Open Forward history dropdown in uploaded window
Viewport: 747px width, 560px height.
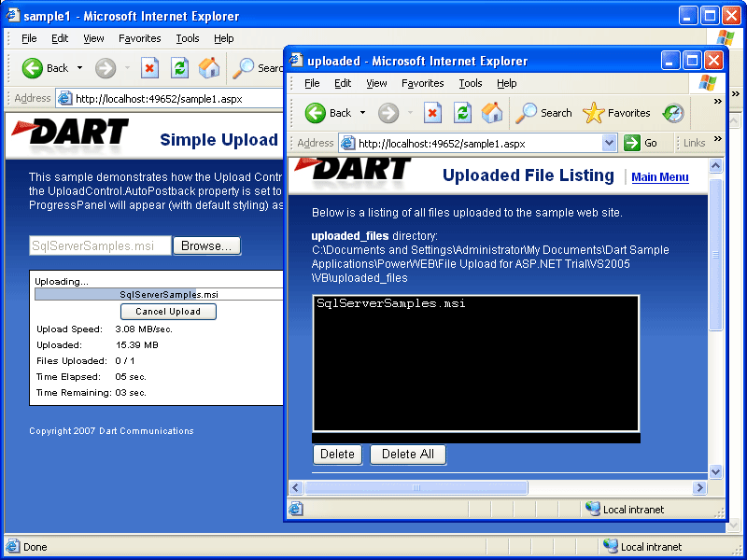410,113
